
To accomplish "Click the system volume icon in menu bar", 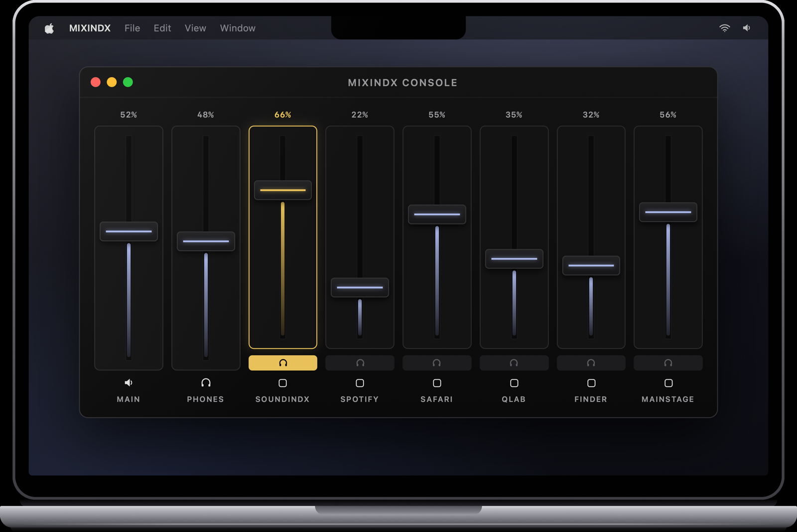I will tap(746, 28).
